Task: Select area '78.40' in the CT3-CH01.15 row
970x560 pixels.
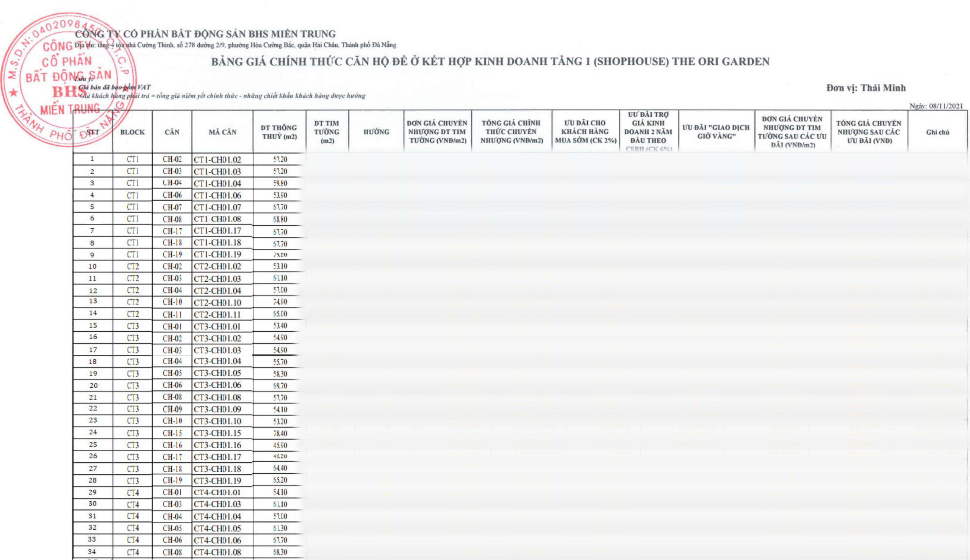Action: coord(280,434)
